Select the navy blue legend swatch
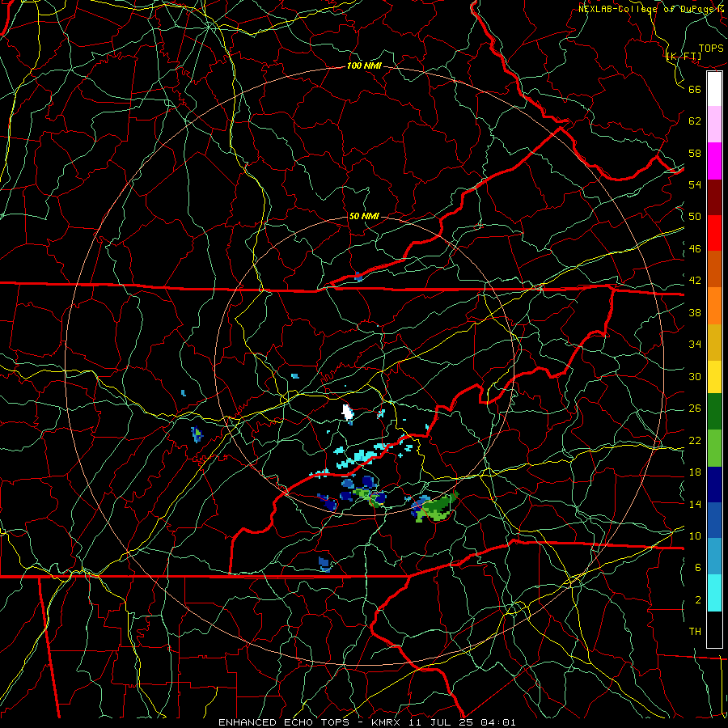The image size is (728, 728). [714, 485]
